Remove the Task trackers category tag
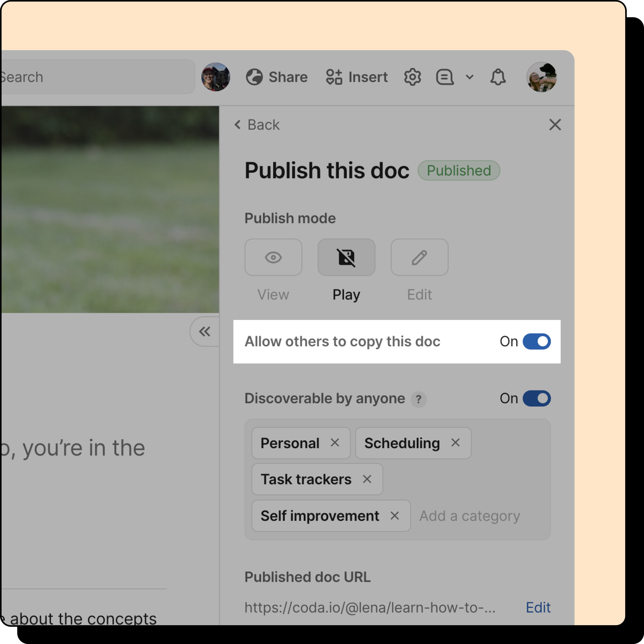Viewport: 644px width, 644px height. pyautogui.click(x=367, y=479)
